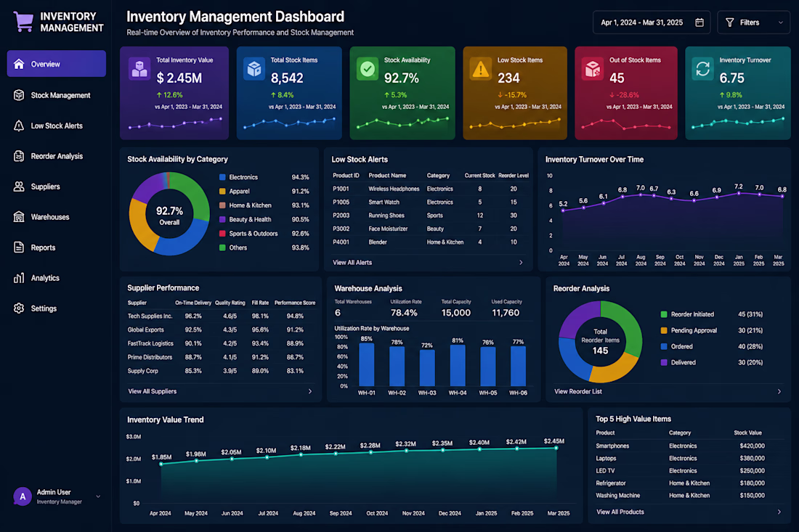
Task: Click the Low Stock Items warning icon
Action: (x=480, y=69)
